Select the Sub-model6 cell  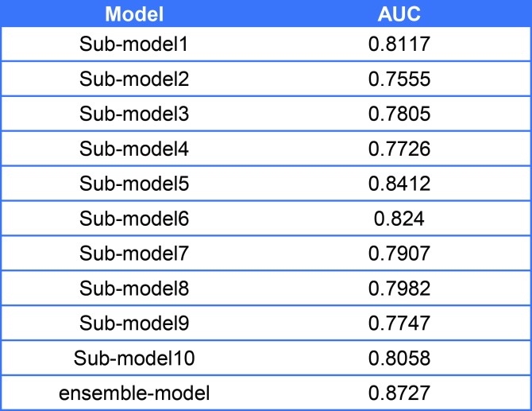(133, 219)
